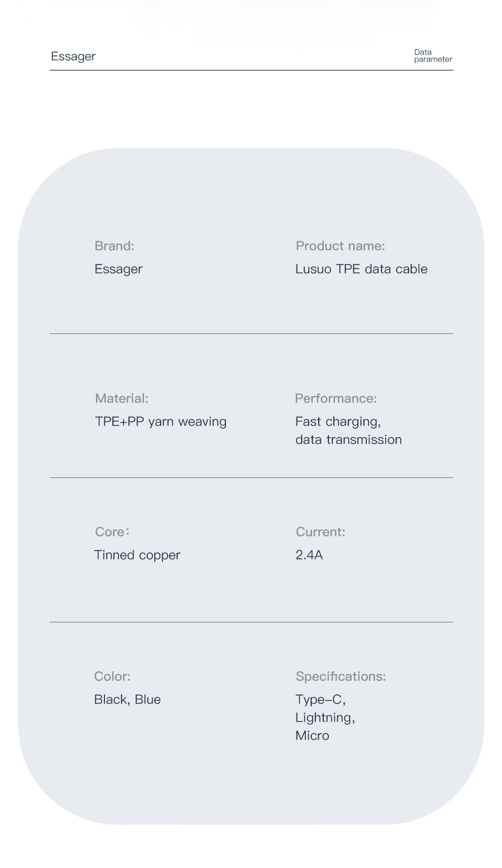Click the Data parameter header text
This screenshot has width=502, height=868.
[x=432, y=56]
